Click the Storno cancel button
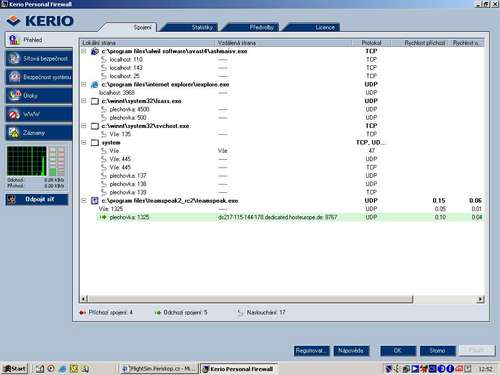This screenshot has height=375, width=500. pos(437,351)
